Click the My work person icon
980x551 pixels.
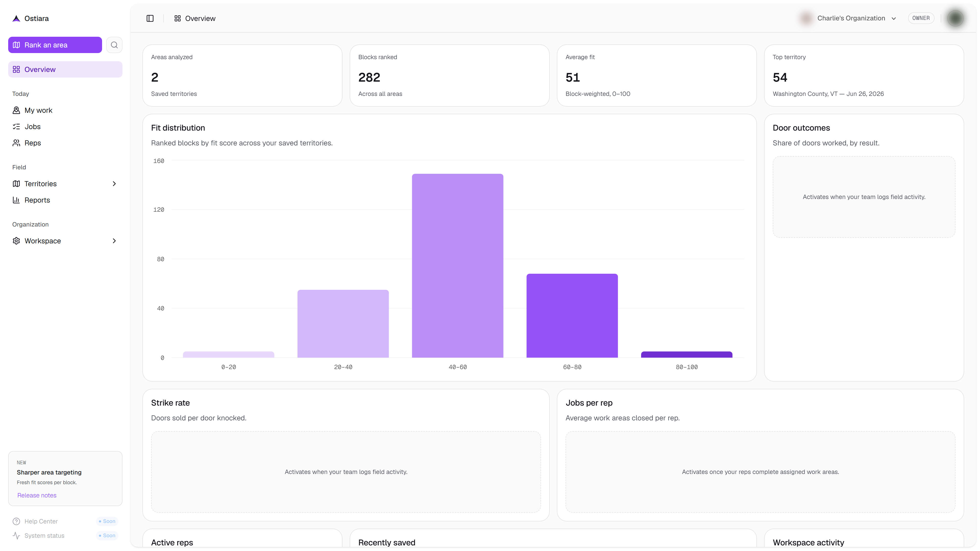click(16, 110)
